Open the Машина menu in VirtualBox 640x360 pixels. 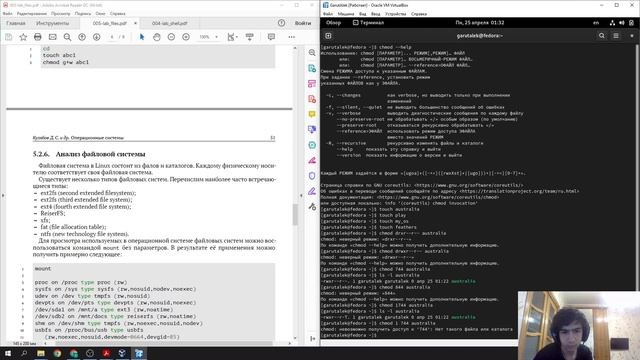click(346, 14)
